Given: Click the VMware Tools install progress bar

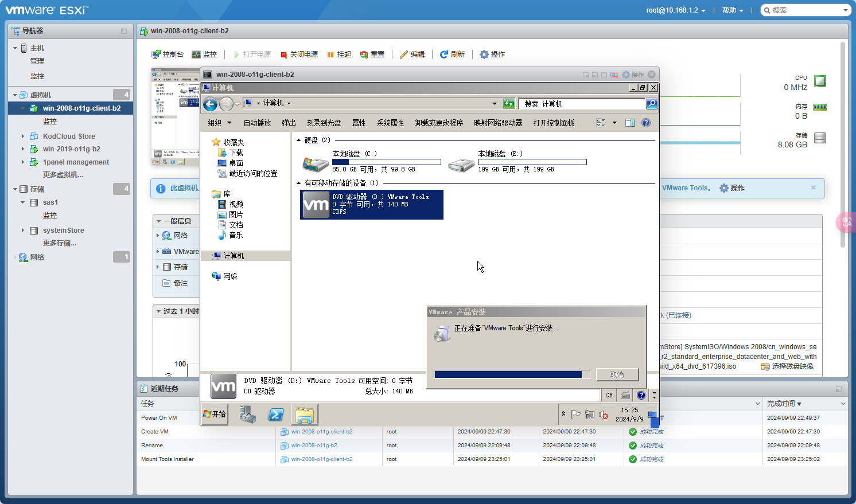Looking at the screenshot, I should click(512, 374).
